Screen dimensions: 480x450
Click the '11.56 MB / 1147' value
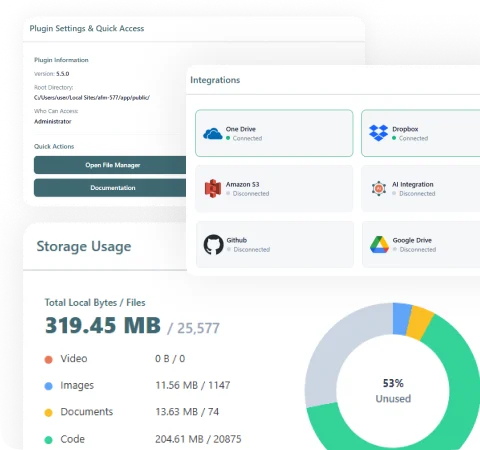pyautogui.click(x=193, y=385)
